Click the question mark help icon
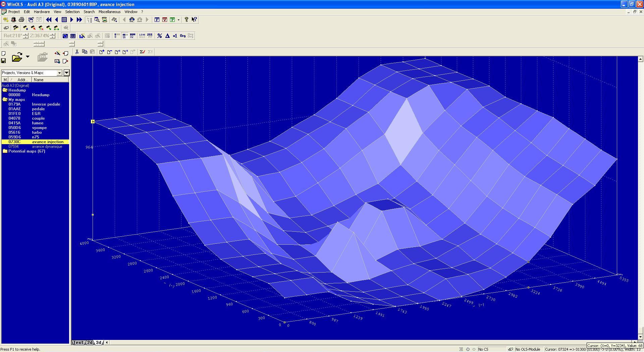The width and height of the screenshot is (644, 352). tap(186, 20)
